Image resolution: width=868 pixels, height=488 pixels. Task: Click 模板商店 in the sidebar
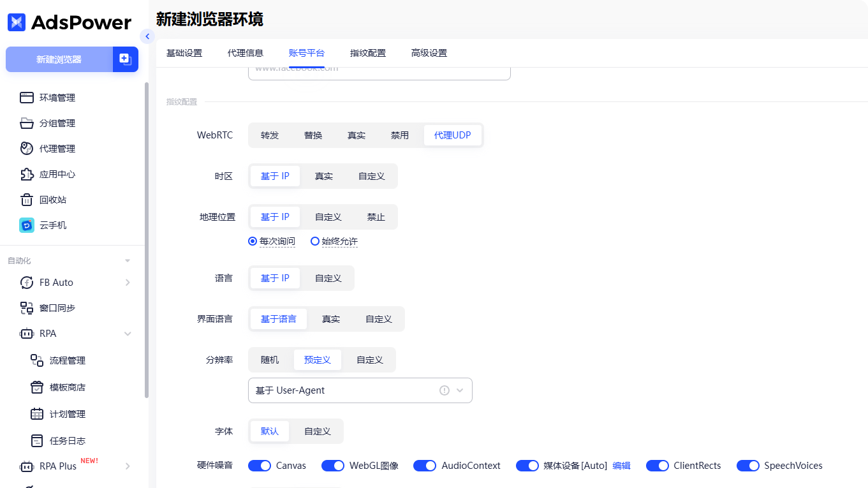pyautogui.click(x=68, y=387)
